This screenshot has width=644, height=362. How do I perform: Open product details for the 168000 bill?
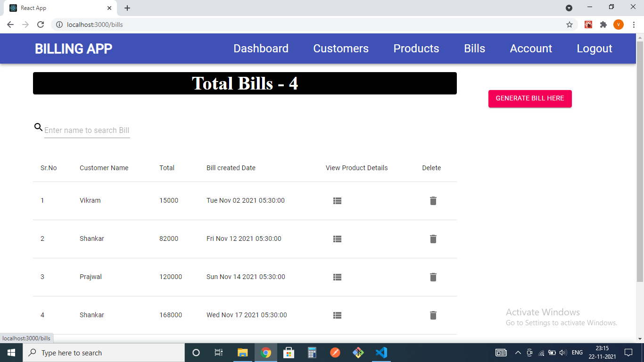tap(337, 315)
